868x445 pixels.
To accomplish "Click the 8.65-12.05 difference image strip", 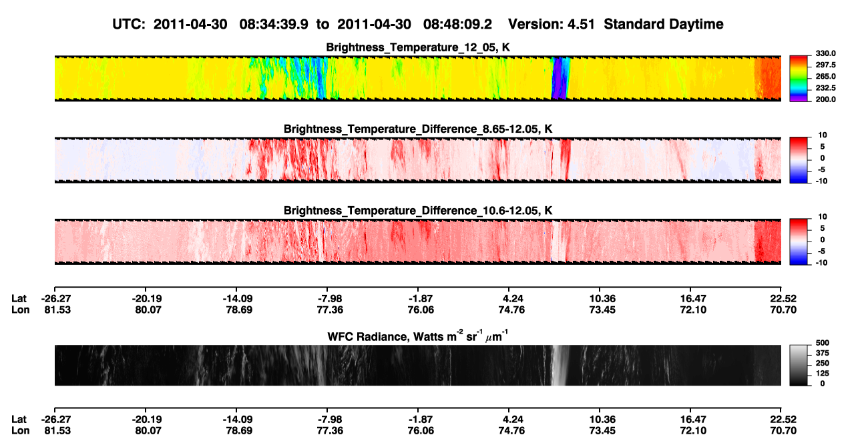I will click(417, 159).
